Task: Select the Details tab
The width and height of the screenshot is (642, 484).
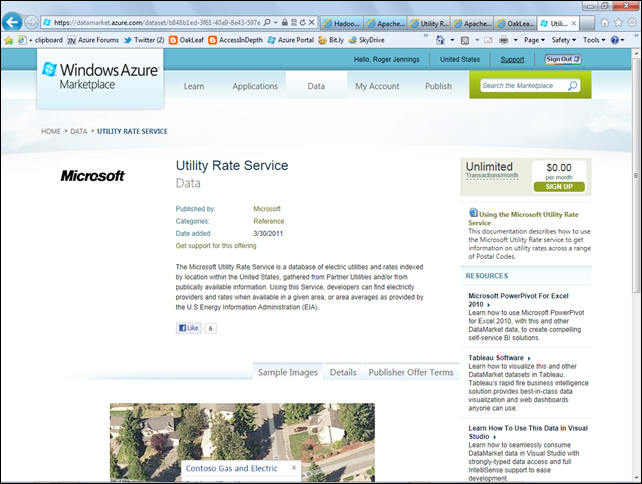Action: click(x=343, y=372)
